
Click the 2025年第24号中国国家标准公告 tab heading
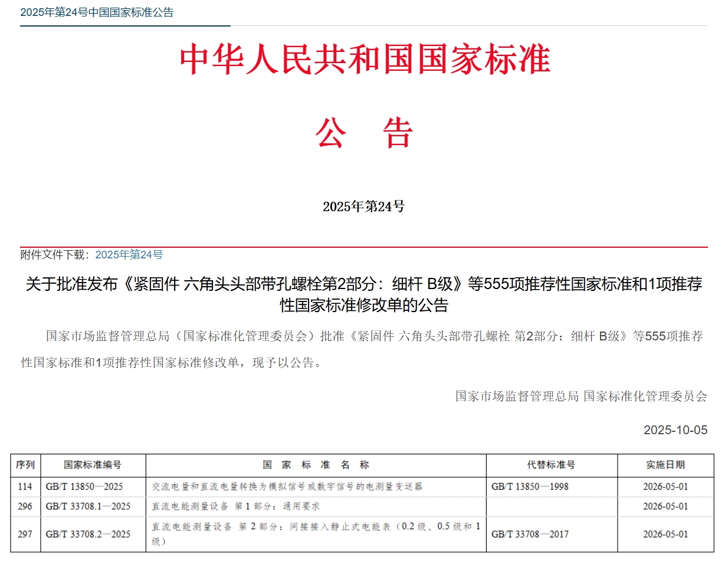[97, 12]
